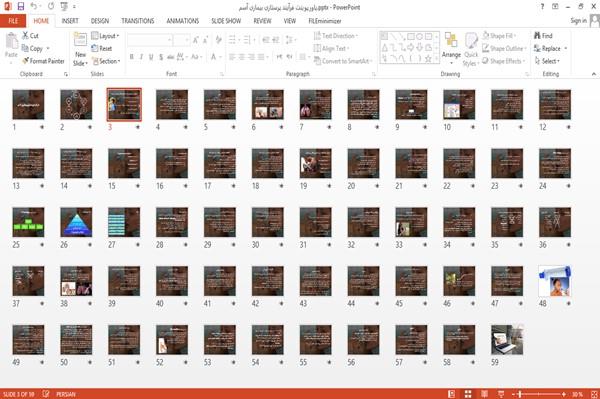Click Ribbon Display Options icon
Image resolution: width=600 pixels, height=399 pixels.
(x=555, y=7)
